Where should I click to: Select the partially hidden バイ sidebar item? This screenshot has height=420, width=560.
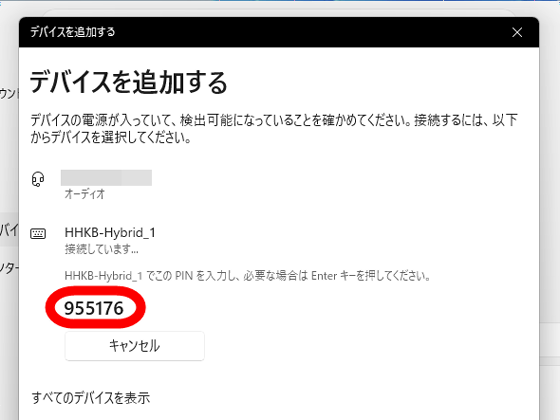(9, 229)
